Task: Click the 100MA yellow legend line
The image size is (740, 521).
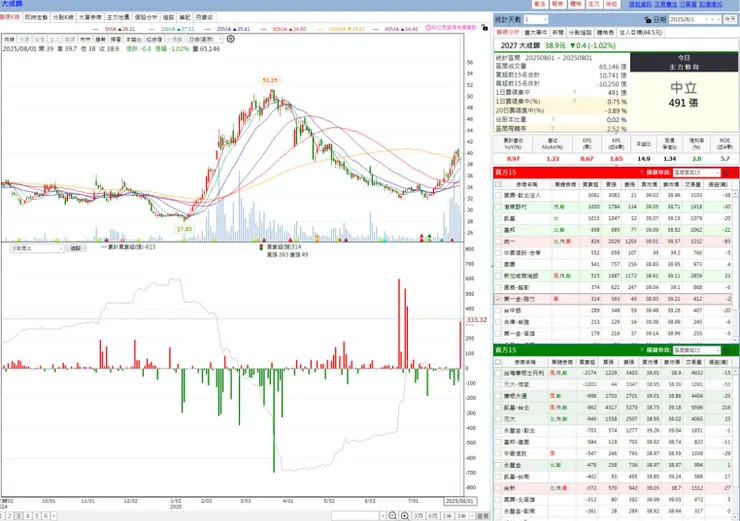Action: tap(321, 29)
